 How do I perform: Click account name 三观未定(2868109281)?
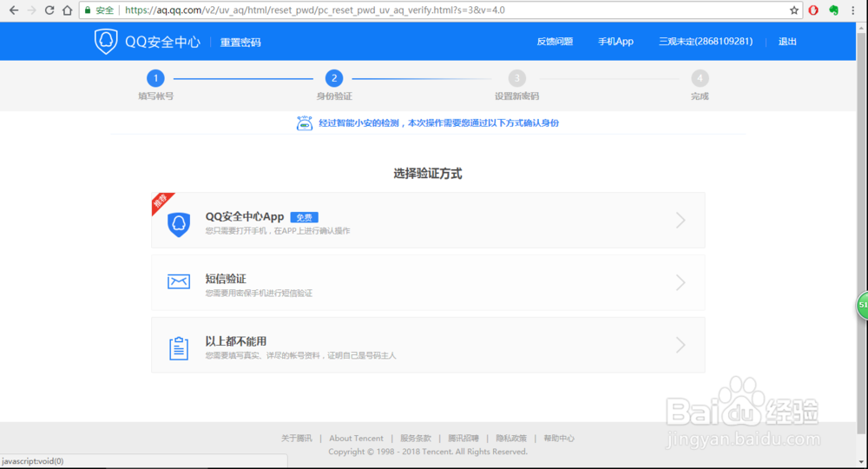click(706, 42)
